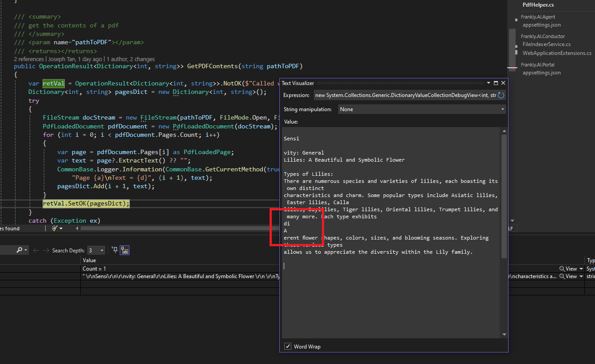Viewport: 595px width, 364px height.
Task: Click the search magnifier icon in Watch panel
Action: pos(19,250)
